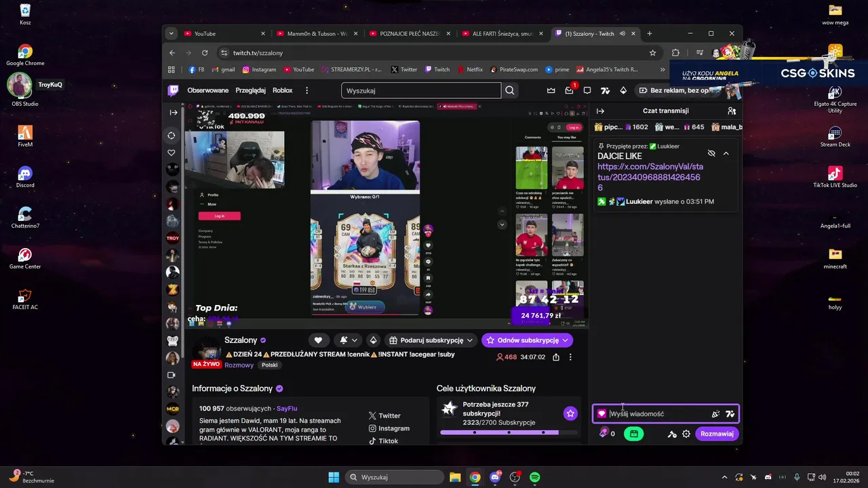Open the whispers speech-bubble icon

tap(587, 90)
